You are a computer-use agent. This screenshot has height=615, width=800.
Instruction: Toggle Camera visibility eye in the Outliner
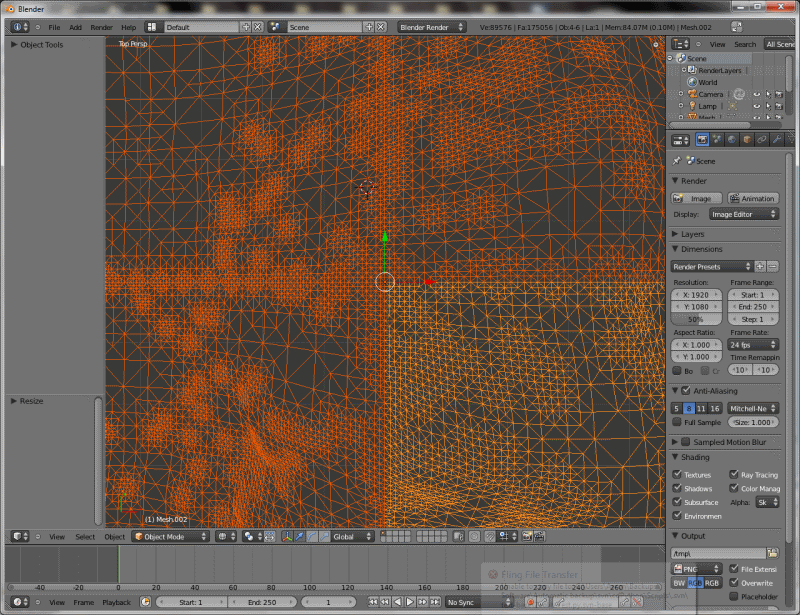(x=757, y=93)
